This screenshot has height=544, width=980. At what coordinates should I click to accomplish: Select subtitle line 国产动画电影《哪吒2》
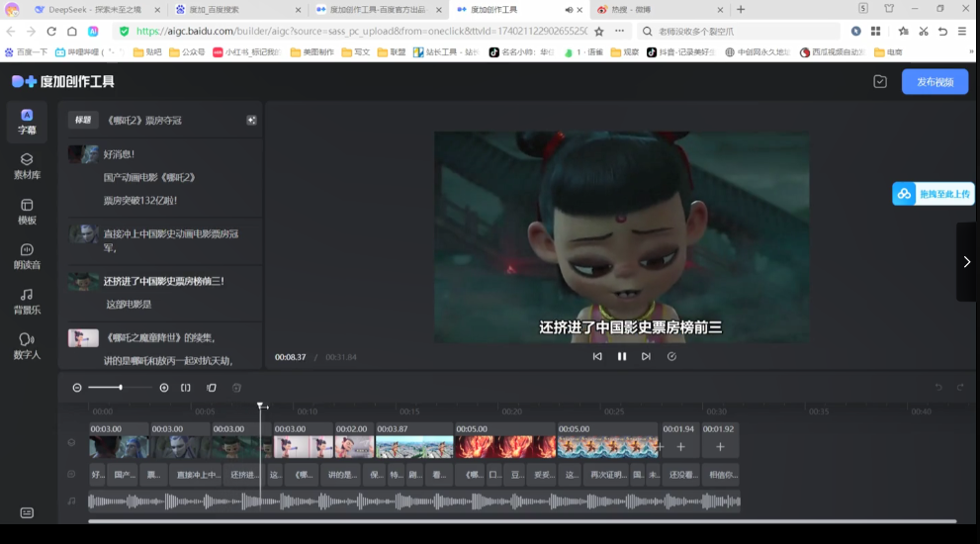point(149,178)
